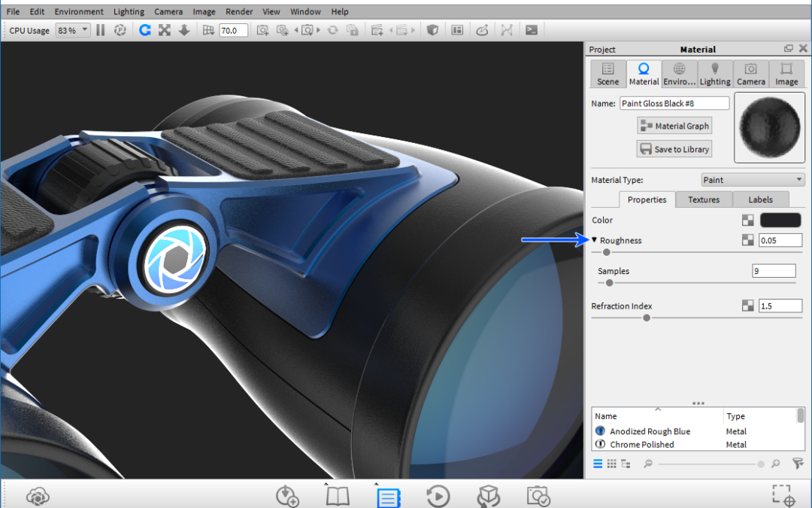Open the Library book icon
This screenshot has width=812, height=508.
[338, 496]
